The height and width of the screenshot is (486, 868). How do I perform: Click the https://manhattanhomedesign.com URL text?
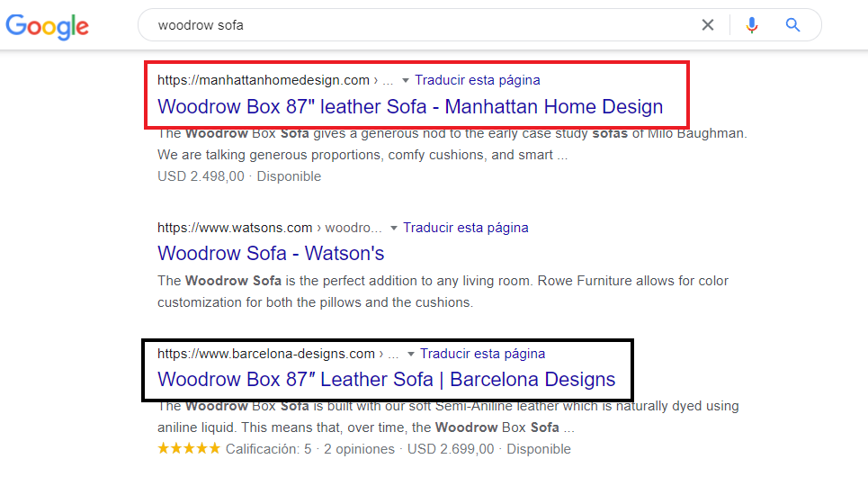(264, 80)
